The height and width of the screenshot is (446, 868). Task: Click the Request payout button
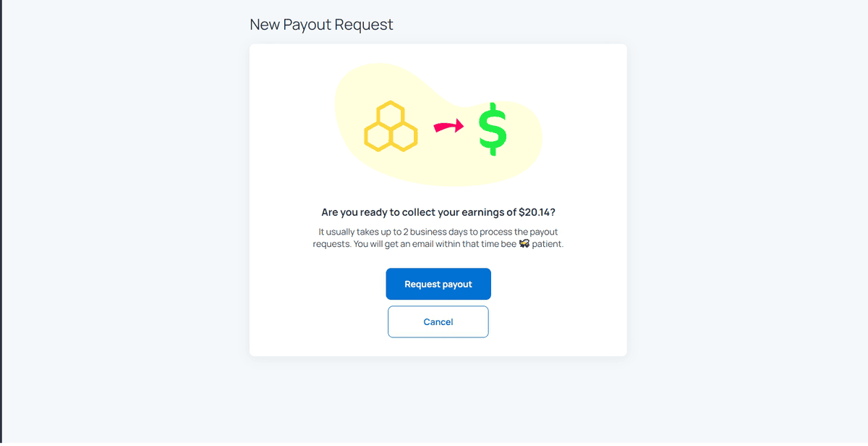click(x=438, y=284)
